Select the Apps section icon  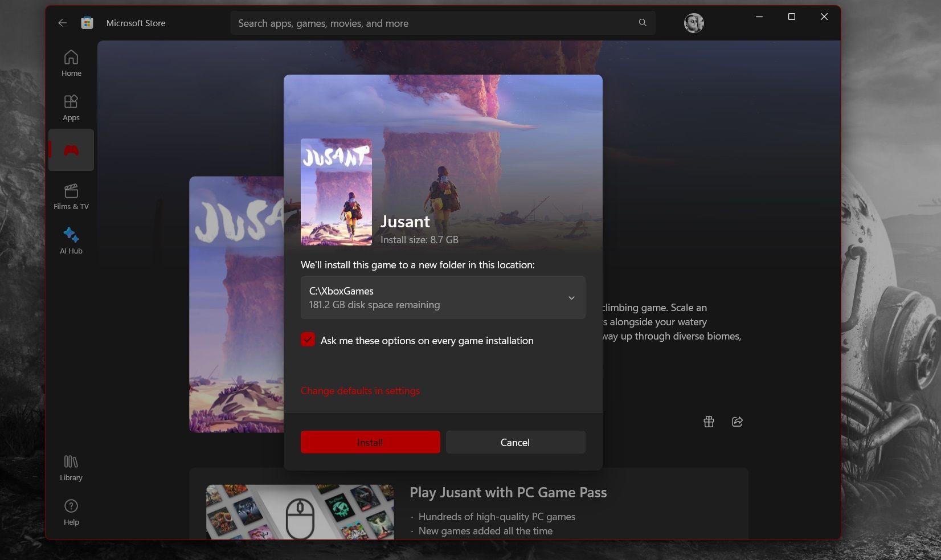(71, 107)
